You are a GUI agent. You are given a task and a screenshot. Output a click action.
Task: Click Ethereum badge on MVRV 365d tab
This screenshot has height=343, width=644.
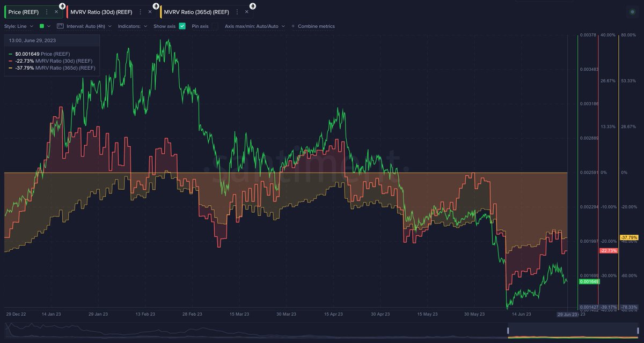[252, 6]
